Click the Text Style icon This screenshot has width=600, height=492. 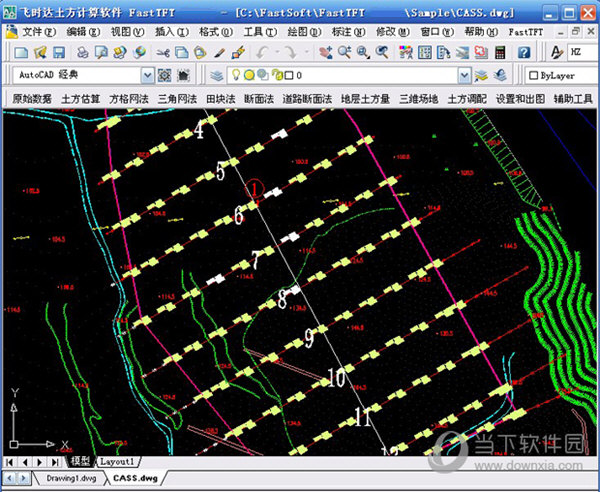(556, 52)
